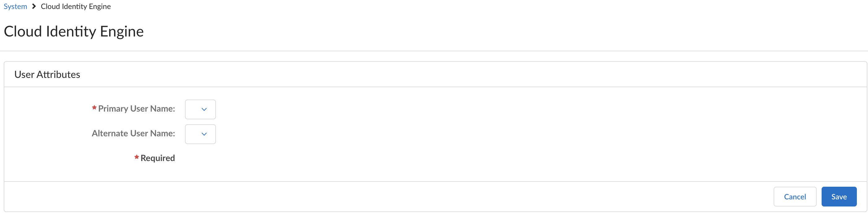Image resolution: width=868 pixels, height=217 pixels.
Task: Save the user attribute settings
Action: pos(839,197)
